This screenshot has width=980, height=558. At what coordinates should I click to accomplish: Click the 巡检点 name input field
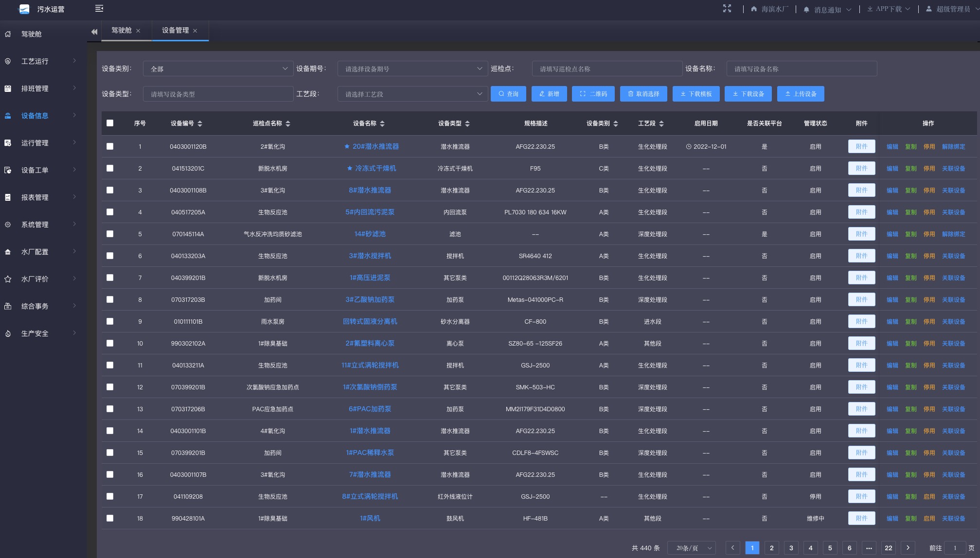607,69
